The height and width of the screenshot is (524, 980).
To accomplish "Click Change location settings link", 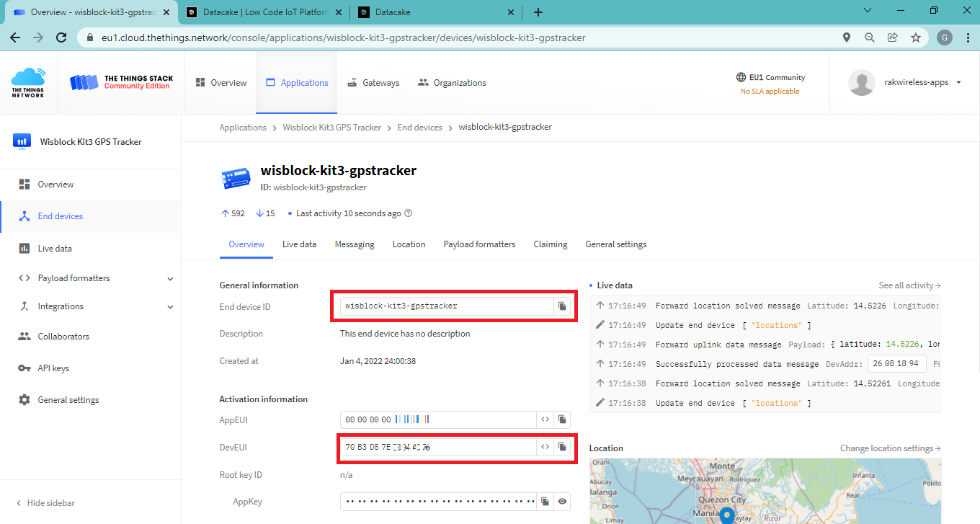I will click(890, 448).
